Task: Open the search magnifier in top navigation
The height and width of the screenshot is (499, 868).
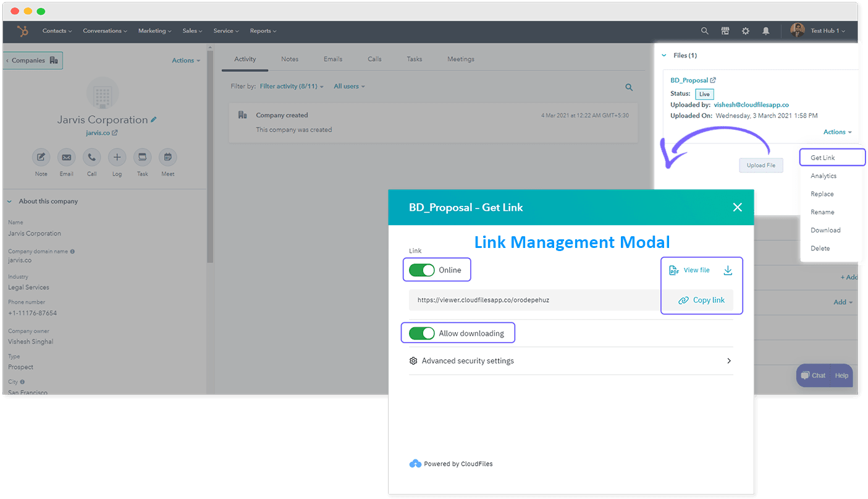Action: [x=705, y=31]
